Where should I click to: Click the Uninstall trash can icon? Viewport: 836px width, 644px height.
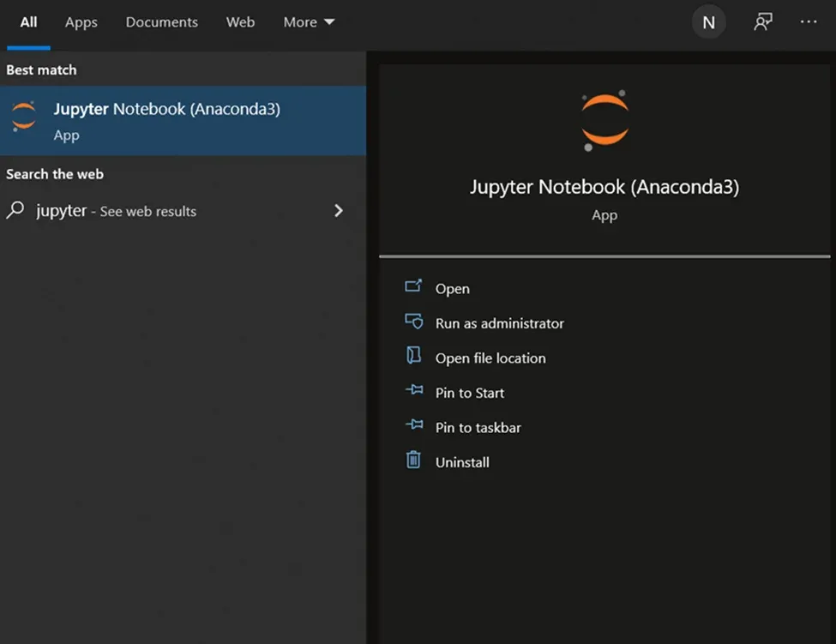tap(413, 460)
